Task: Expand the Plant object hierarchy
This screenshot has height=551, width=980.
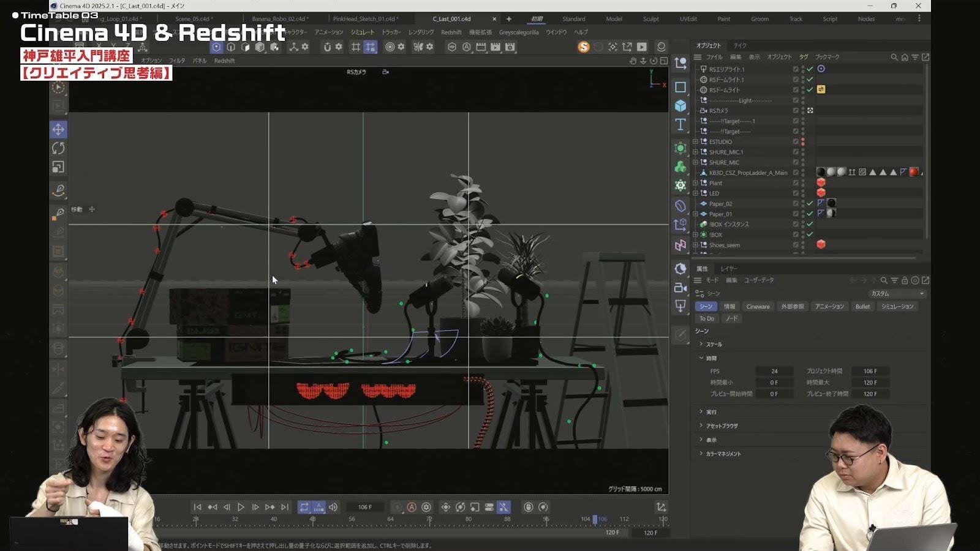Action: point(695,183)
